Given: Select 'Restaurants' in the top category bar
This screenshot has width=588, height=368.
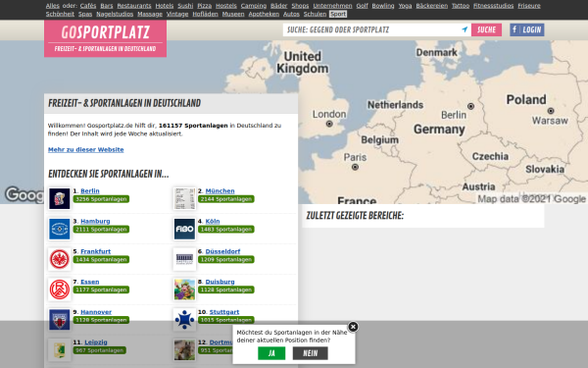Looking at the screenshot, I should pyautogui.click(x=134, y=6).
